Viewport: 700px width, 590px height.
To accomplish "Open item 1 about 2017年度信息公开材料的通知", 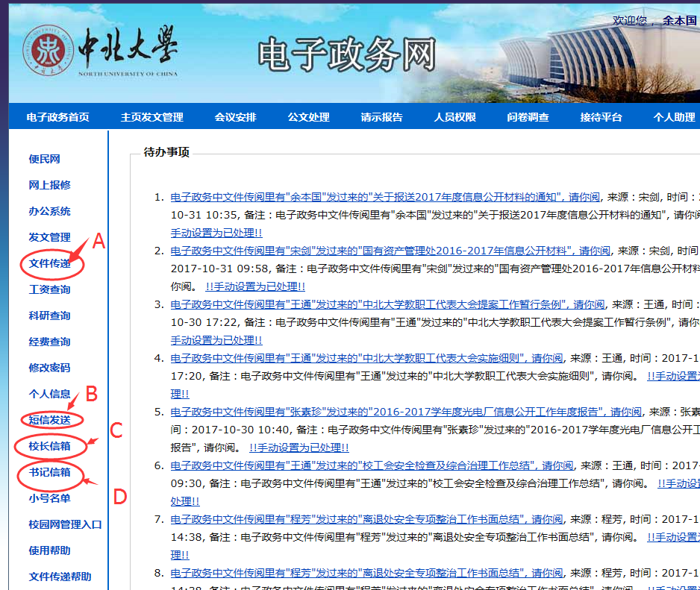I will [384, 198].
